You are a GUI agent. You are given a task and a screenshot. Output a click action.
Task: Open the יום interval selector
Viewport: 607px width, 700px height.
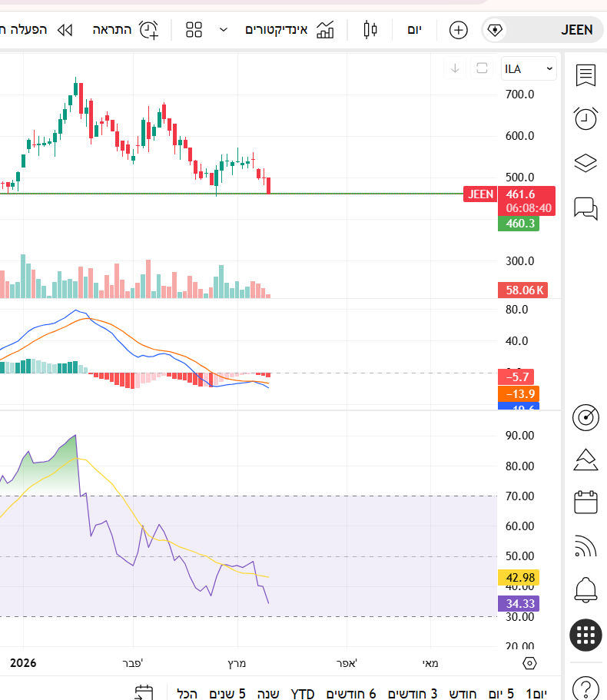tap(414, 30)
